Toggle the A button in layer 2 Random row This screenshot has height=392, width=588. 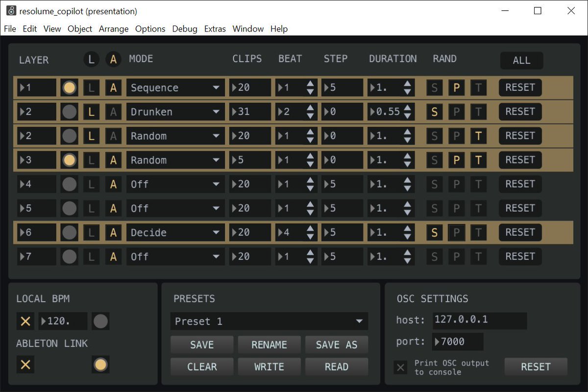[113, 136]
